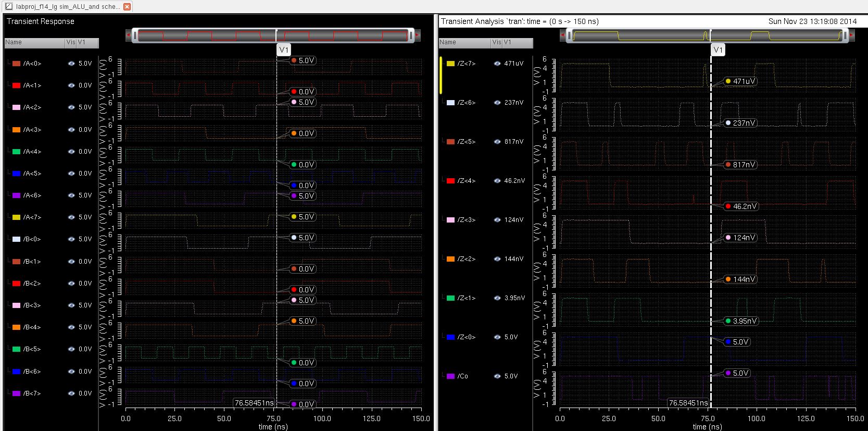Click left handle of right overview slider
868x431 pixels.
click(x=569, y=35)
